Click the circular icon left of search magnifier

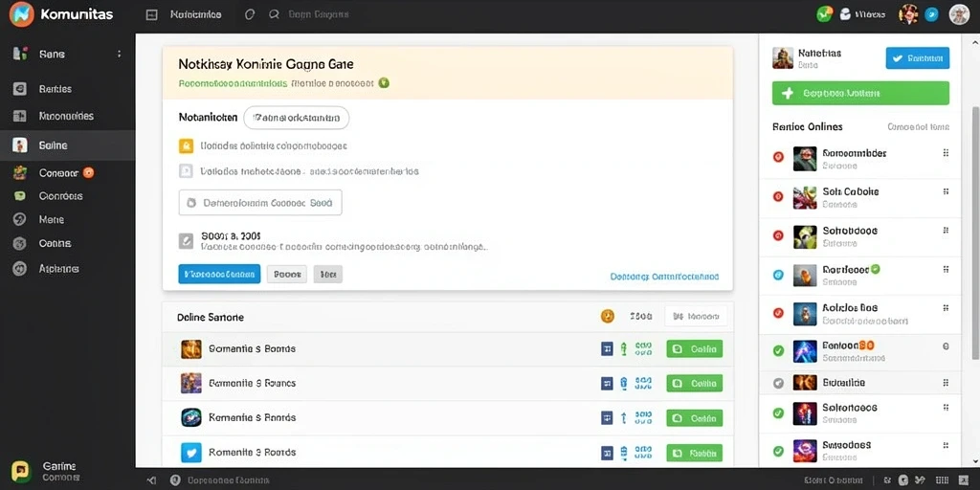(250, 14)
